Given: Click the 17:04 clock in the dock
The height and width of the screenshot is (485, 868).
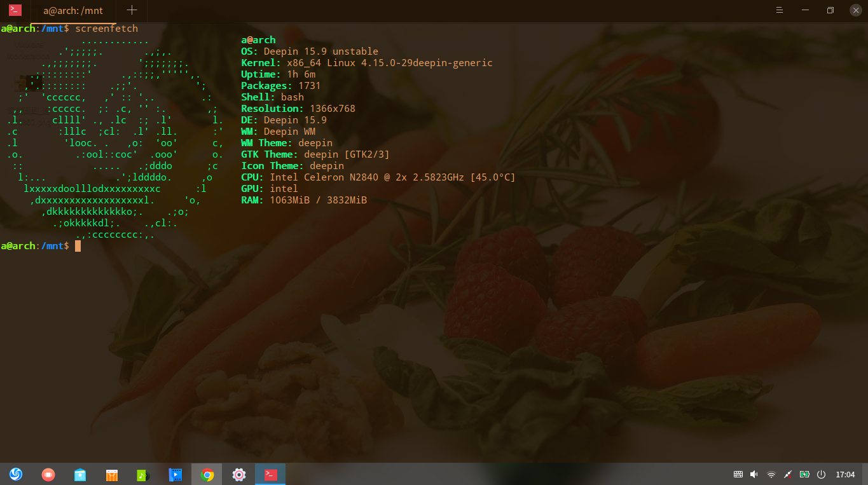Looking at the screenshot, I should pyautogui.click(x=845, y=474).
